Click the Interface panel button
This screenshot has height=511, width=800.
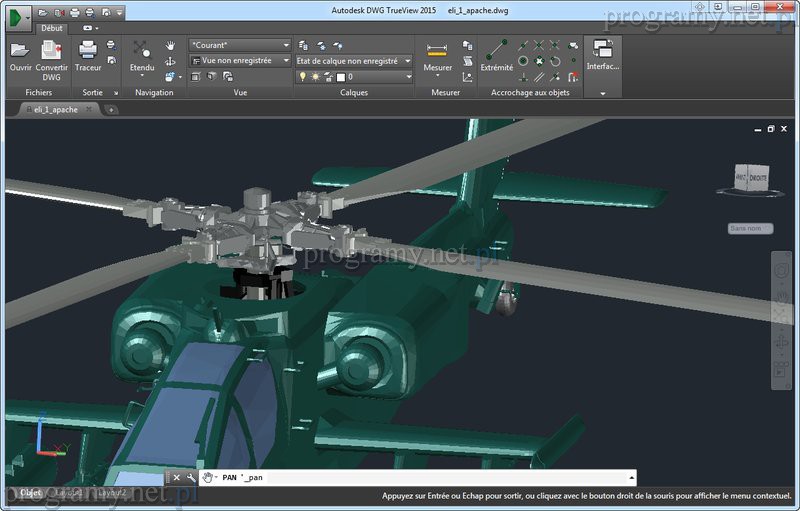click(x=602, y=52)
